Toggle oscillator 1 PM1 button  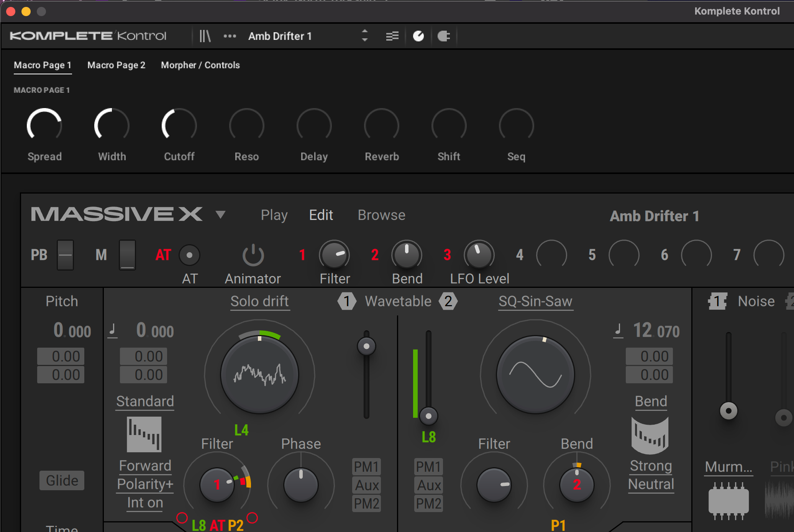click(x=367, y=467)
